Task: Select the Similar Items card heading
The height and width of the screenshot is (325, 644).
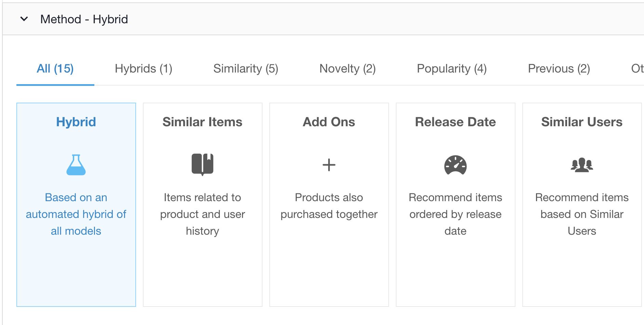Action: [202, 122]
